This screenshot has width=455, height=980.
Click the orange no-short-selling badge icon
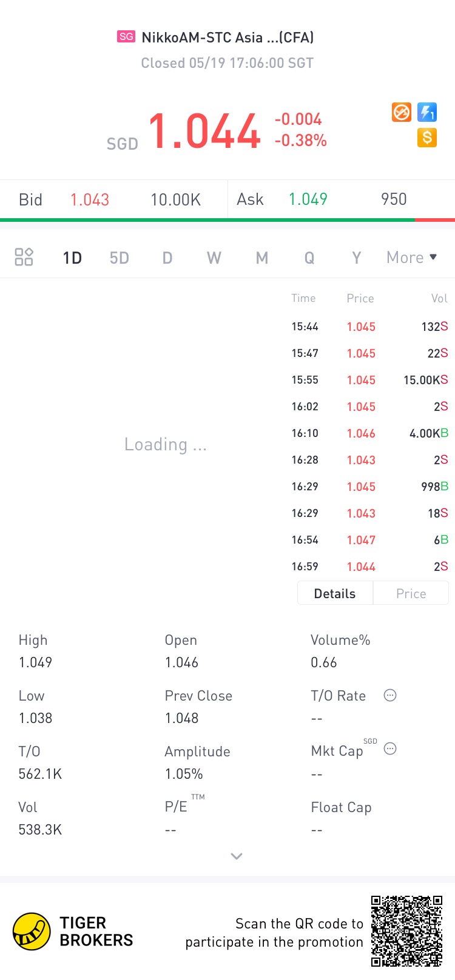(x=402, y=112)
